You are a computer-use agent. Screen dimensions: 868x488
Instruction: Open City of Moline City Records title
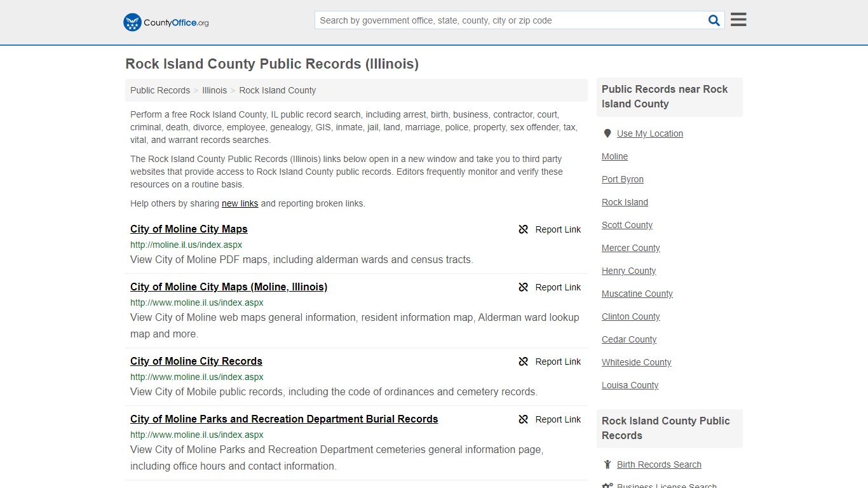pos(196,361)
